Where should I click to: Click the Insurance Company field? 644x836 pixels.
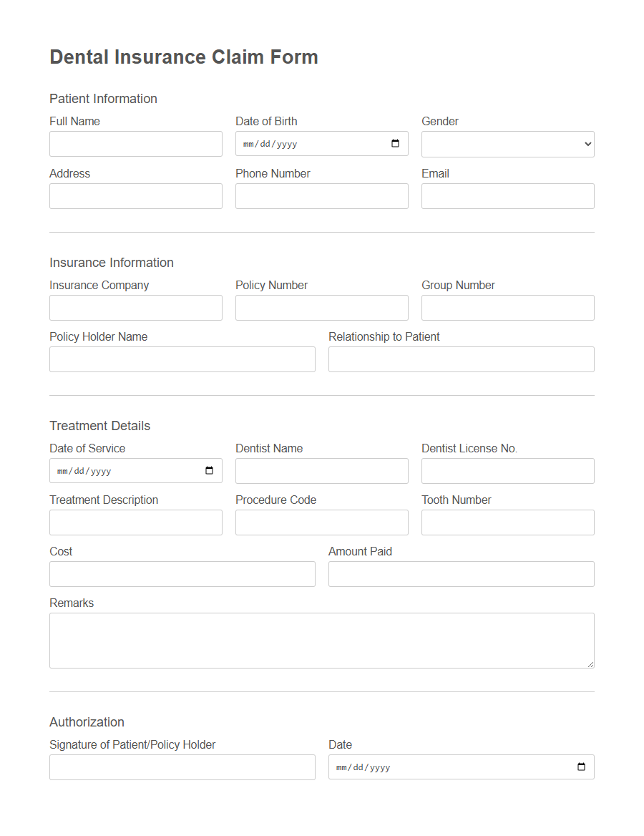135,307
